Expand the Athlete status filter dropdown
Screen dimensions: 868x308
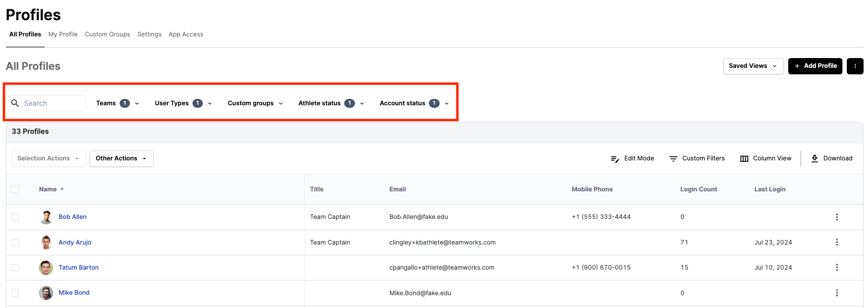331,103
